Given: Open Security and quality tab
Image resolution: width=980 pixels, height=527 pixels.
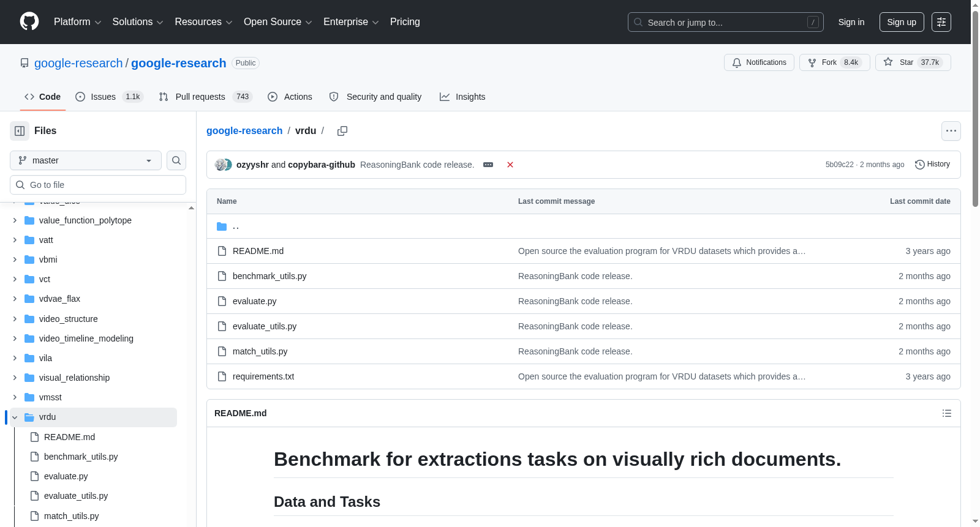Looking at the screenshot, I should click(x=375, y=97).
